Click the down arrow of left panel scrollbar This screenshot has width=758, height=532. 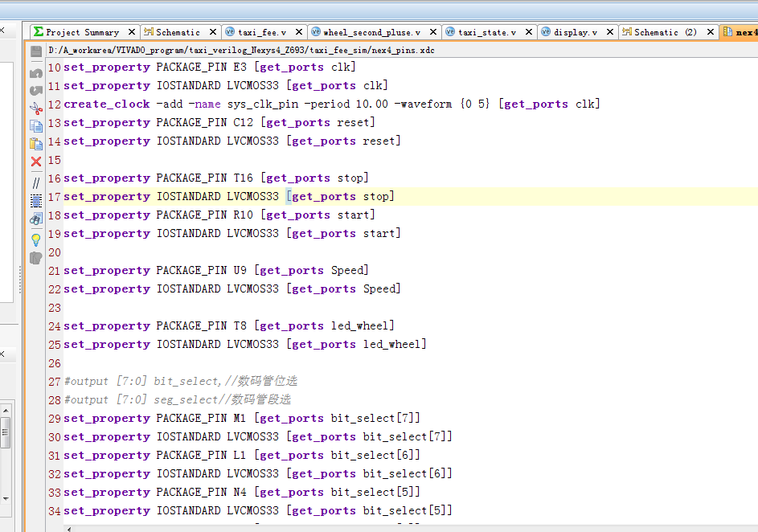(x=6, y=499)
